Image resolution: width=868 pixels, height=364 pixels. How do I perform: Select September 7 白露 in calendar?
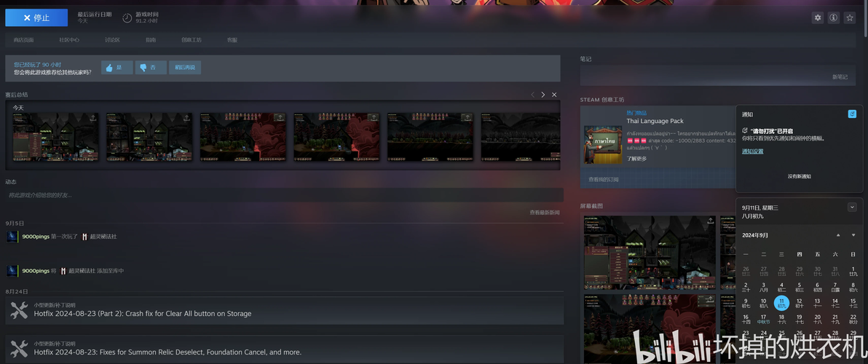835,287
